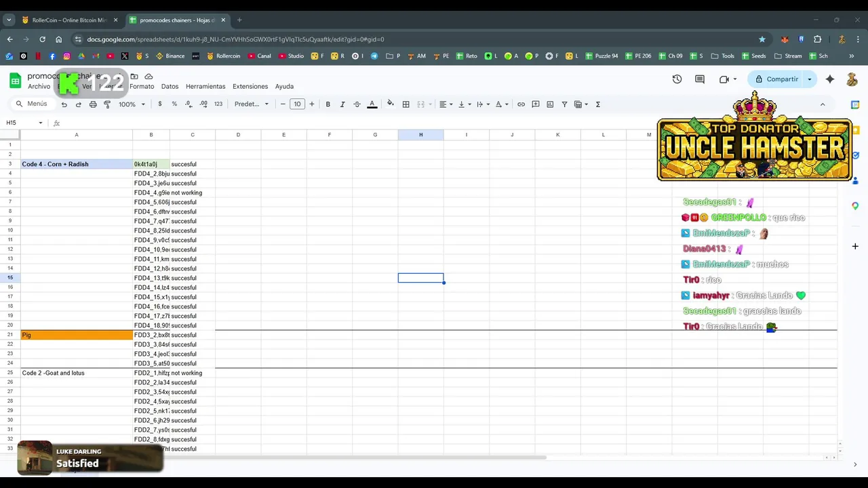Open the borders tool
The width and height of the screenshot is (868, 488).
pyautogui.click(x=406, y=104)
